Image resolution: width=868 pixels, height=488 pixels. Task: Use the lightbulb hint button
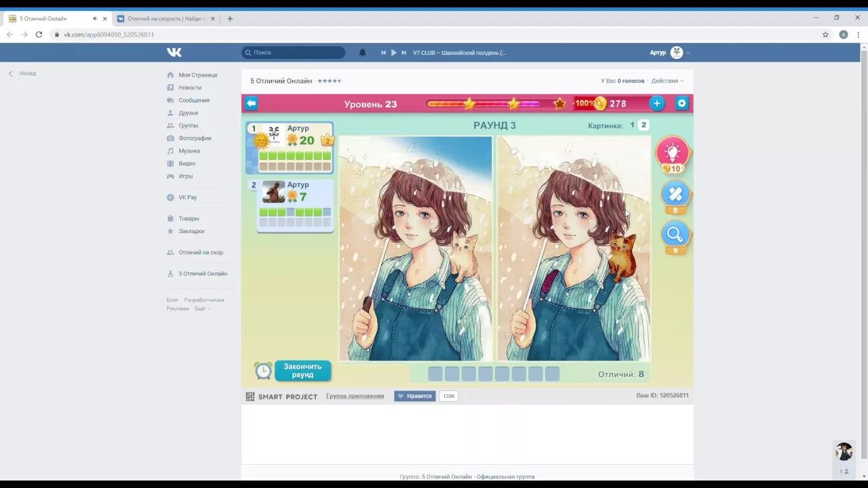pos(672,153)
